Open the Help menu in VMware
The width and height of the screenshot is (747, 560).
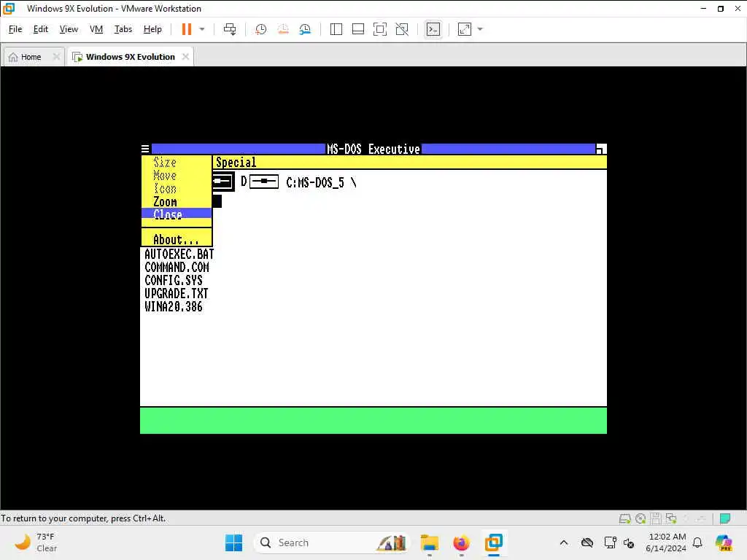(152, 29)
